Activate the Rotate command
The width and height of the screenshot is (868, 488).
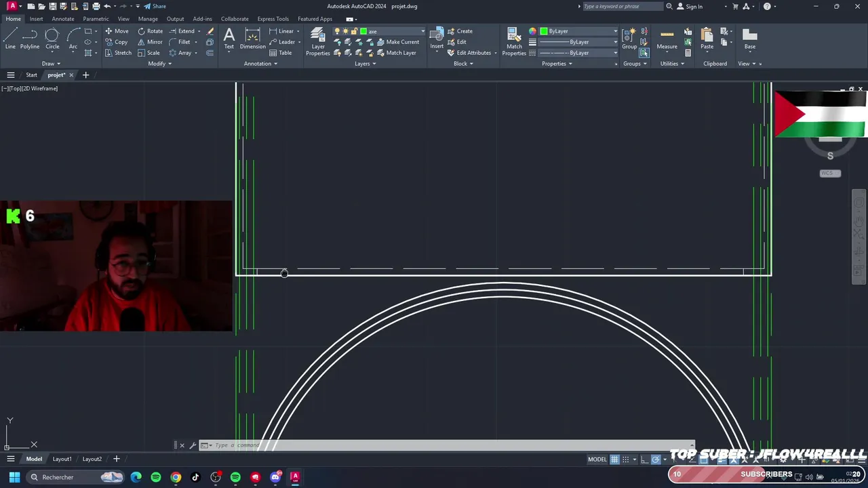coord(151,31)
